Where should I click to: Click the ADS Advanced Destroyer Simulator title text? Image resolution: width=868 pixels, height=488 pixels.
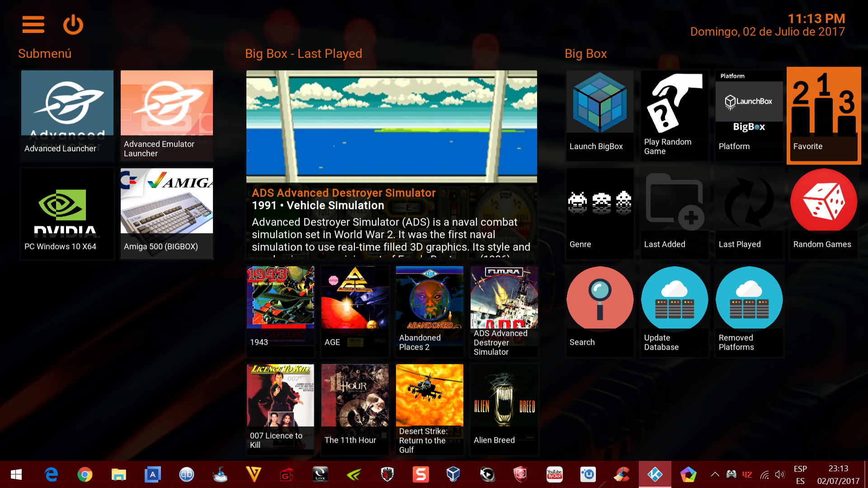pyautogui.click(x=344, y=193)
